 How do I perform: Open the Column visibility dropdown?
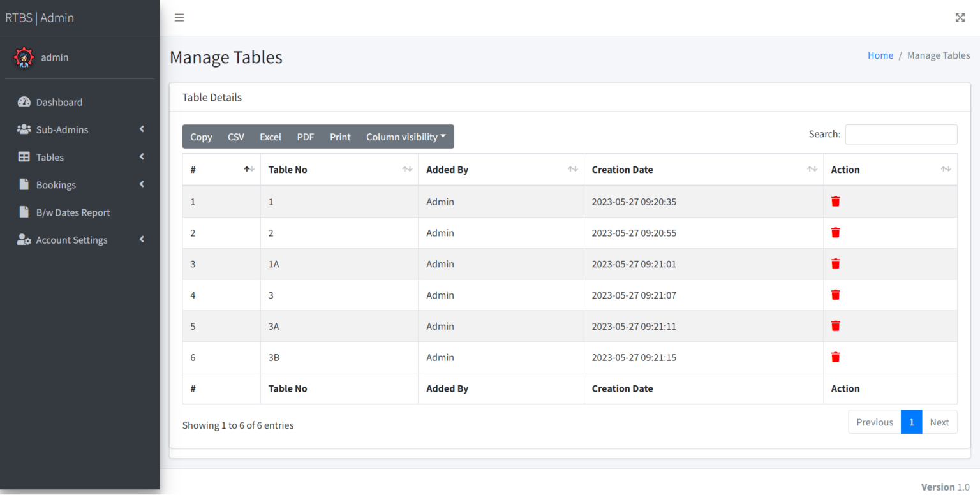tap(405, 137)
